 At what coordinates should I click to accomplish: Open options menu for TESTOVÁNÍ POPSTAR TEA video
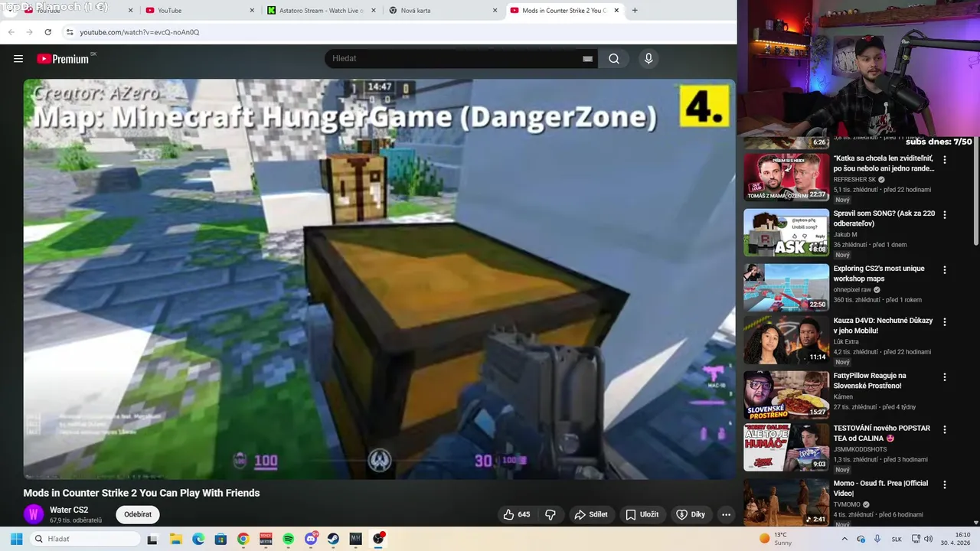pos(945,430)
